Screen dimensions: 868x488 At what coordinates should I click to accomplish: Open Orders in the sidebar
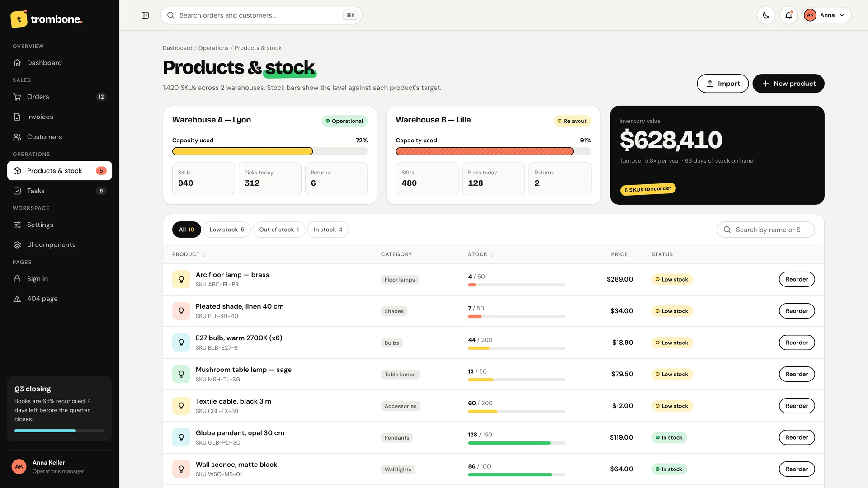60,97
